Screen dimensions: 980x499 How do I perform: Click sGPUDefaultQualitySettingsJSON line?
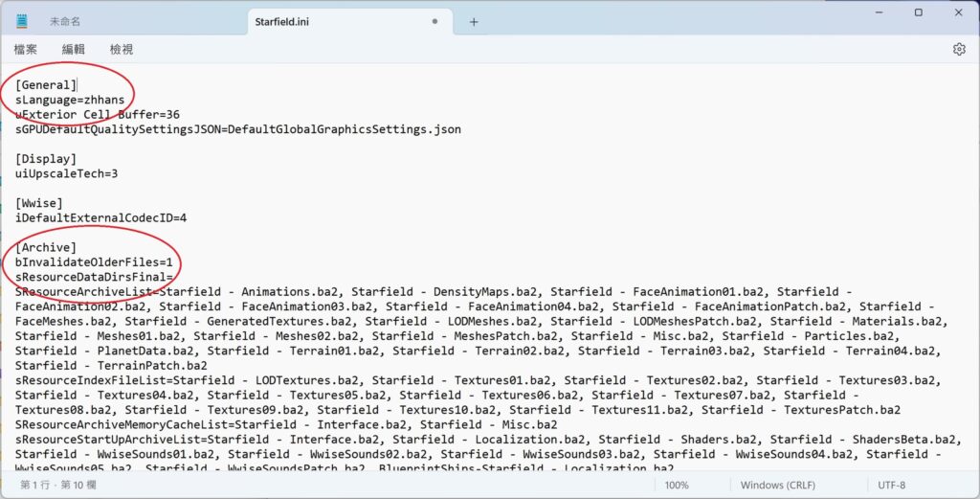(x=238, y=129)
